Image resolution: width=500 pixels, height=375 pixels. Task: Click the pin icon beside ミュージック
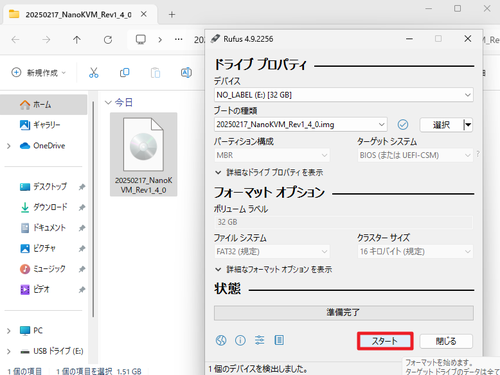pyautogui.click(x=82, y=269)
